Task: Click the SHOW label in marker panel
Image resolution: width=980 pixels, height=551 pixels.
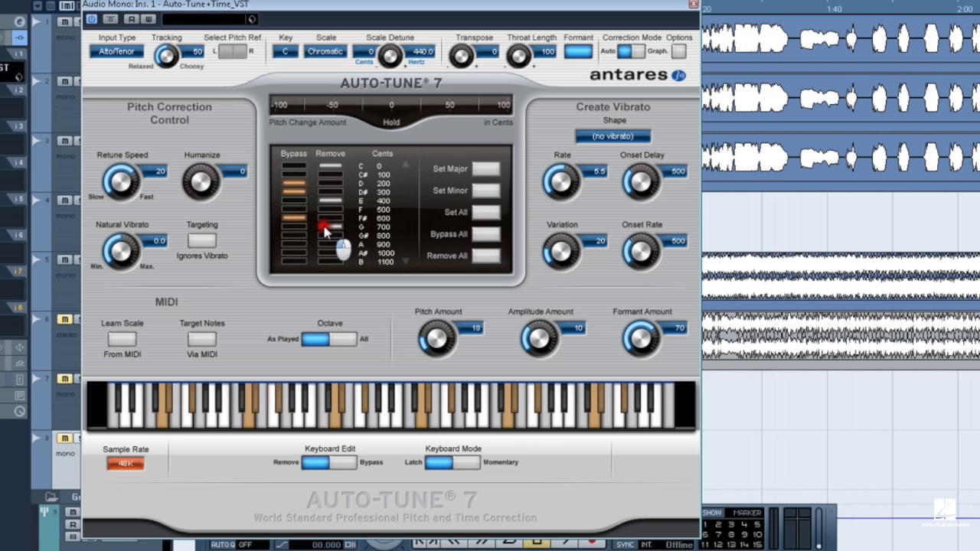Action: pos(713,513)
